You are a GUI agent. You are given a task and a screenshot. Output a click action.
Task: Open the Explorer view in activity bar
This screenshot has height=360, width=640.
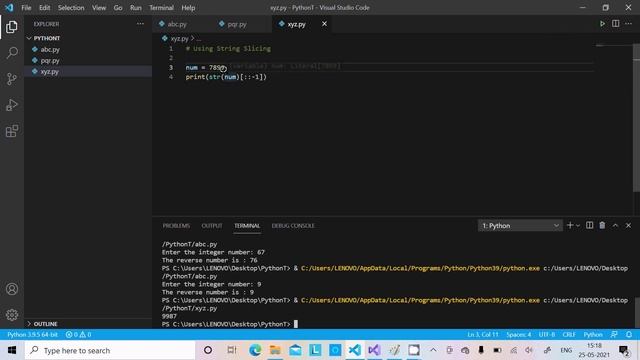click(x=12, y=27)
